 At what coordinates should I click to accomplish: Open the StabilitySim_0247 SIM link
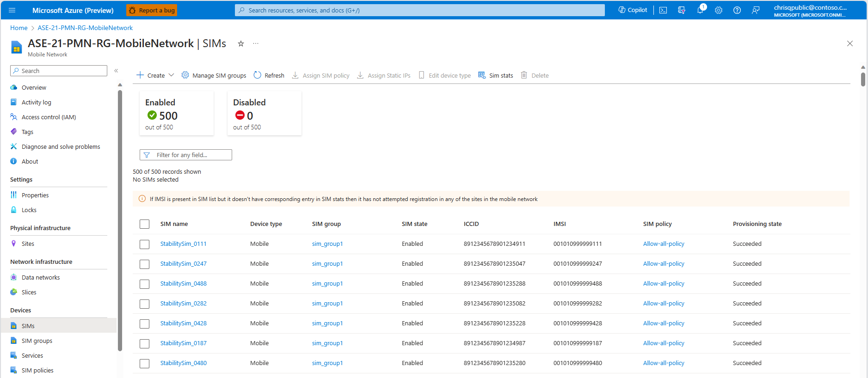click(x=183, y=263)
